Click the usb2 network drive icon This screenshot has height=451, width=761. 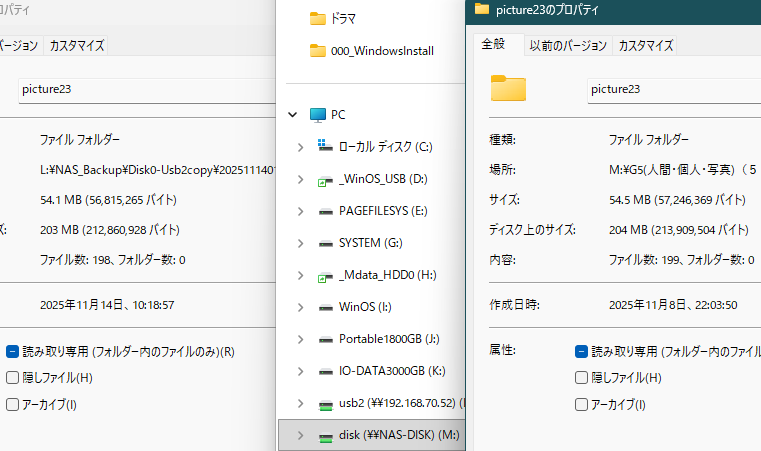point(326,403)
